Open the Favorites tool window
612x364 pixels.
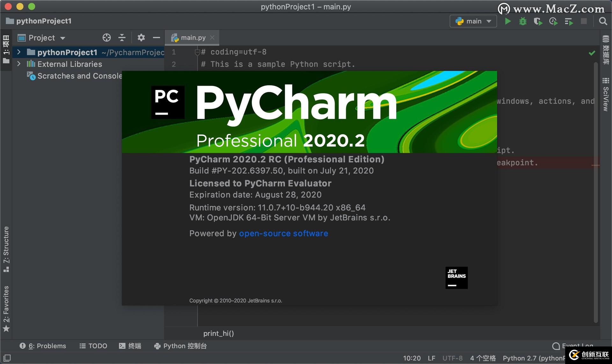pos(6,309)
